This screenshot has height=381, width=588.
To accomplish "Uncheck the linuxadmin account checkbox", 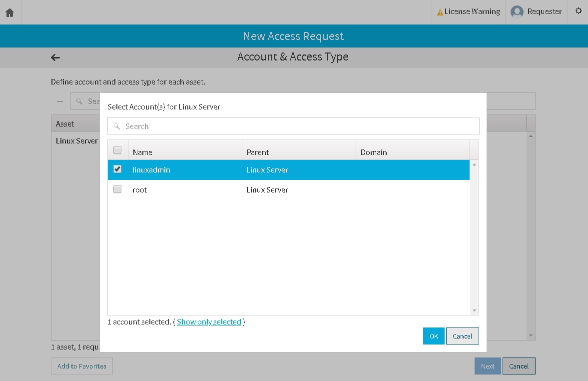I will (117, 169).
